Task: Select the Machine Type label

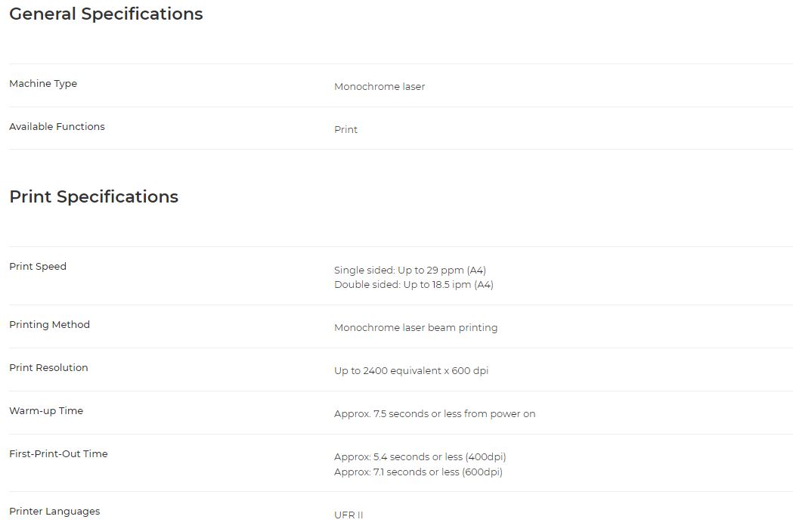Action: coord(43,83)
